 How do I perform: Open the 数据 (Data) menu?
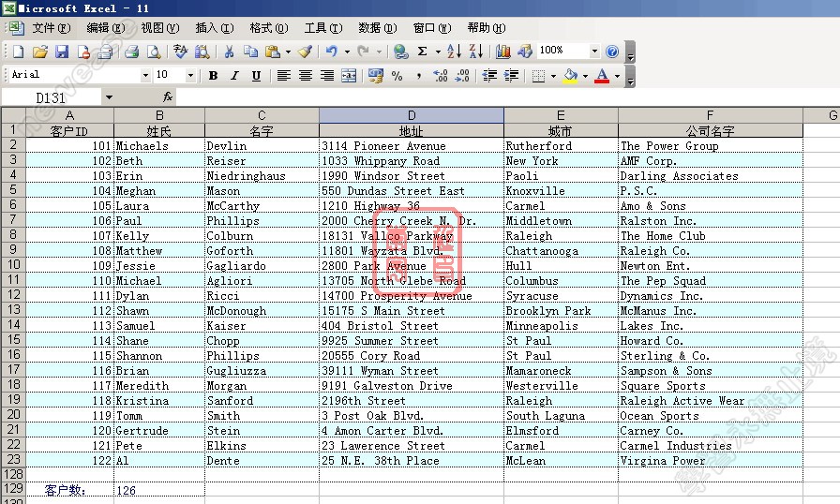pos(378,28)
